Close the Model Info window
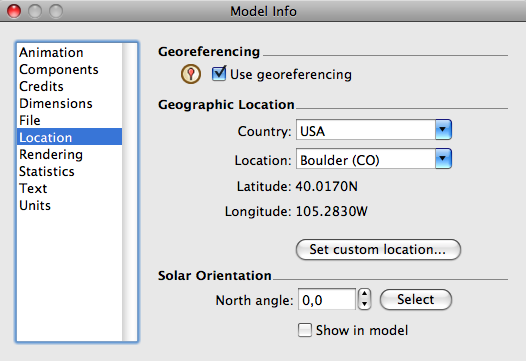Screen dimensions: 526x361 coord(14,11)
